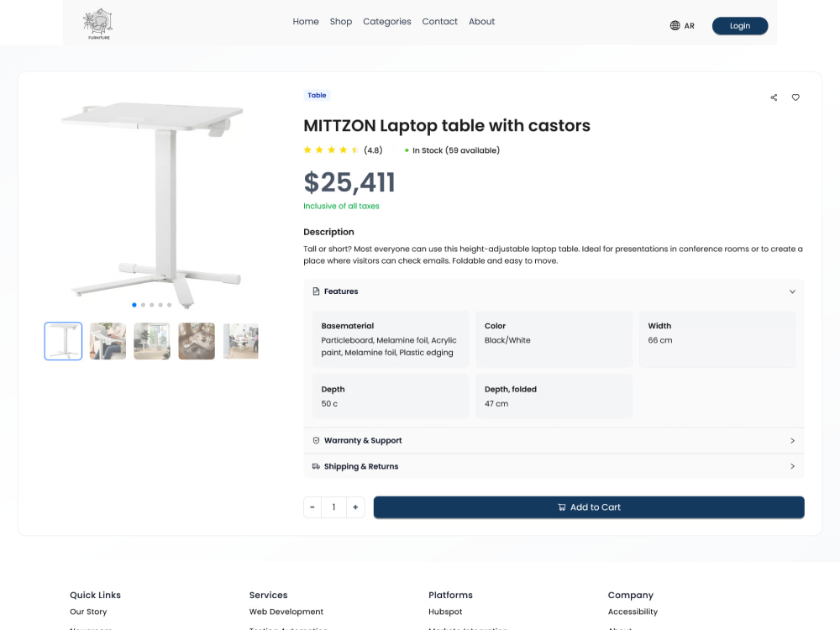This screenshot has height=630, width=840.
Task: Add product to wishlist heart icon
Action: point(795,97)
